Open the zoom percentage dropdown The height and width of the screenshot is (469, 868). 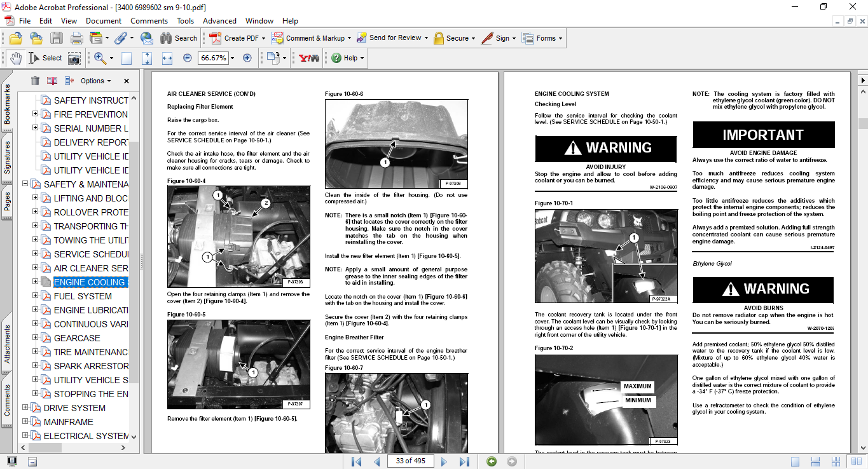232,58
